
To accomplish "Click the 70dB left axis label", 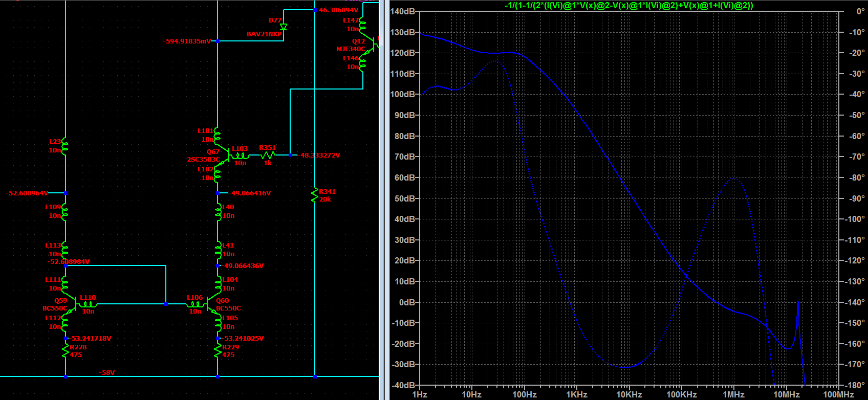I will (404, 157).
